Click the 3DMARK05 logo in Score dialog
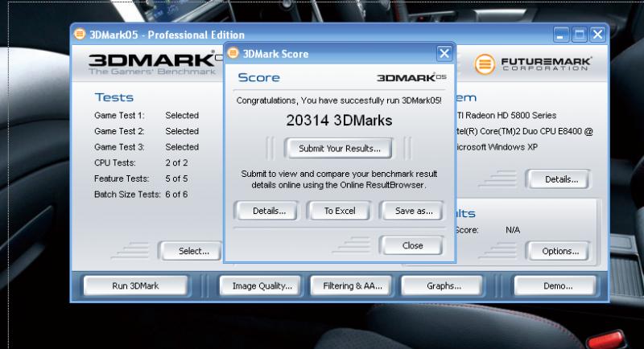Image resolution: width=644 pixels, height=349 pixels. 411,77
